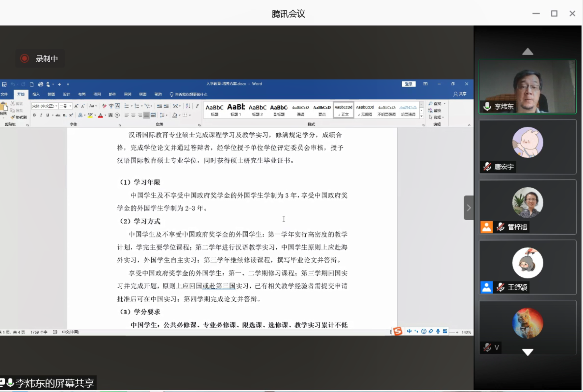Click the red font color swatch

tap(100, 115)
